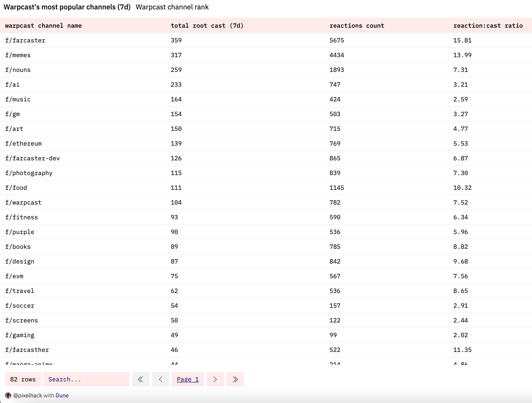This screenshot has width=532, height=403.
Task: Select the f/farcaster row
Action: [x=25, y=40]
